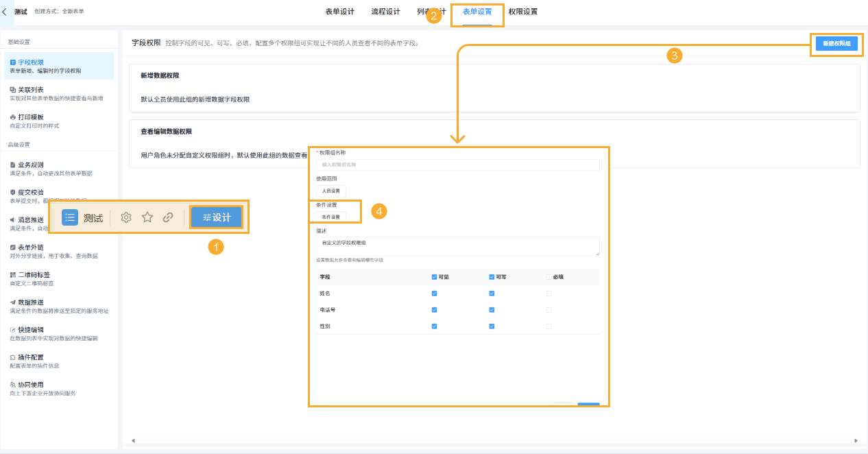The height and width of the screenshot is (454, 868).
Task: Uncheck 可写 for the 性别 field
Action: coord(491,326)
